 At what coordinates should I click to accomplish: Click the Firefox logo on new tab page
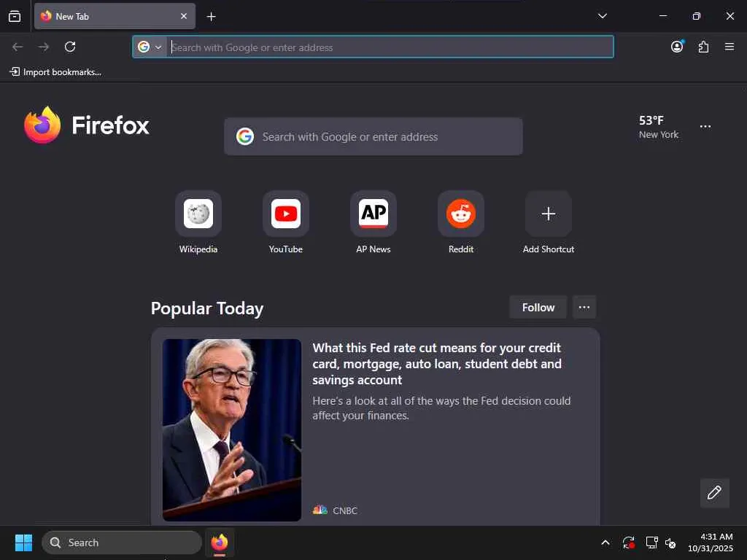tap(87, 125)
